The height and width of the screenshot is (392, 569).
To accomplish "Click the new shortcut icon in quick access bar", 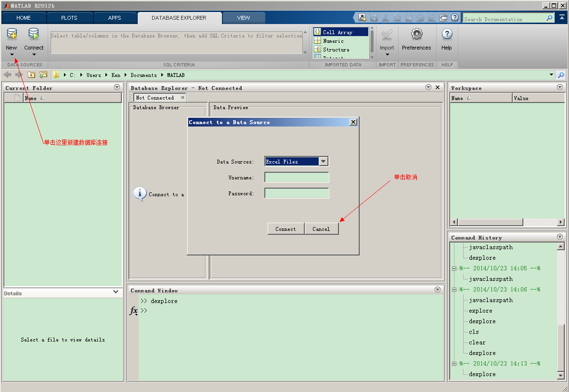I will pos(362,17).
